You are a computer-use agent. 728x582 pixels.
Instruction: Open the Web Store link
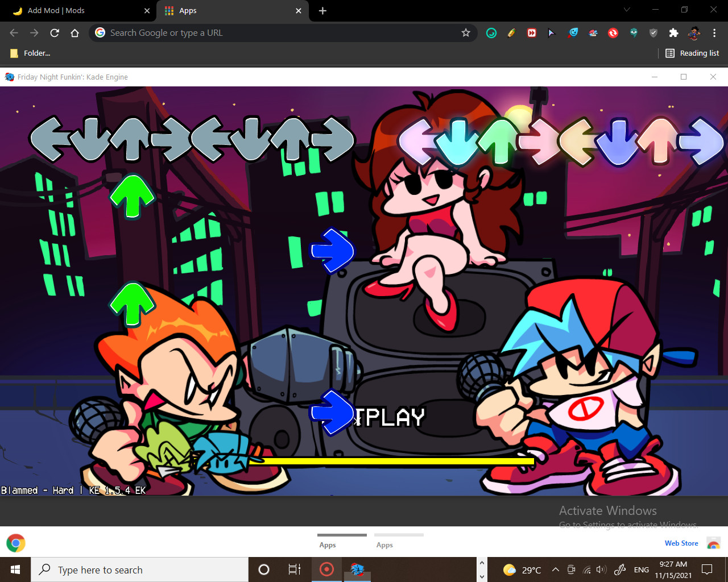681,543
